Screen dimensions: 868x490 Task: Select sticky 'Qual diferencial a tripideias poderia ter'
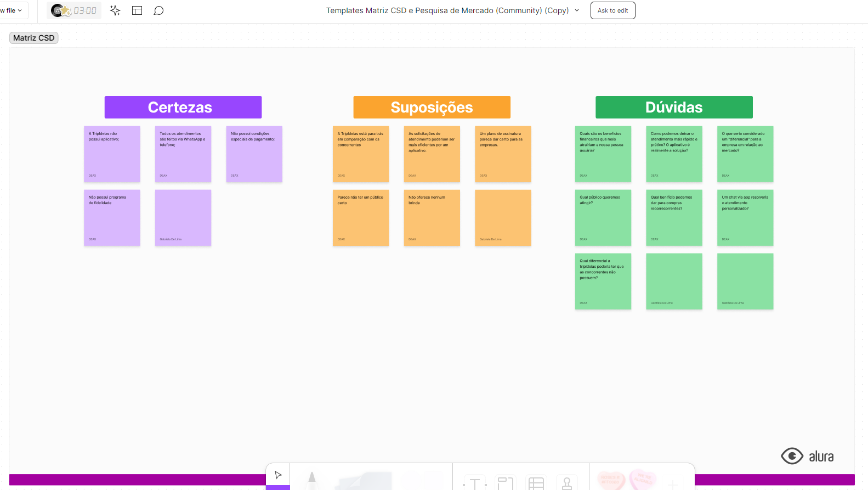click(x=603, y=281)
